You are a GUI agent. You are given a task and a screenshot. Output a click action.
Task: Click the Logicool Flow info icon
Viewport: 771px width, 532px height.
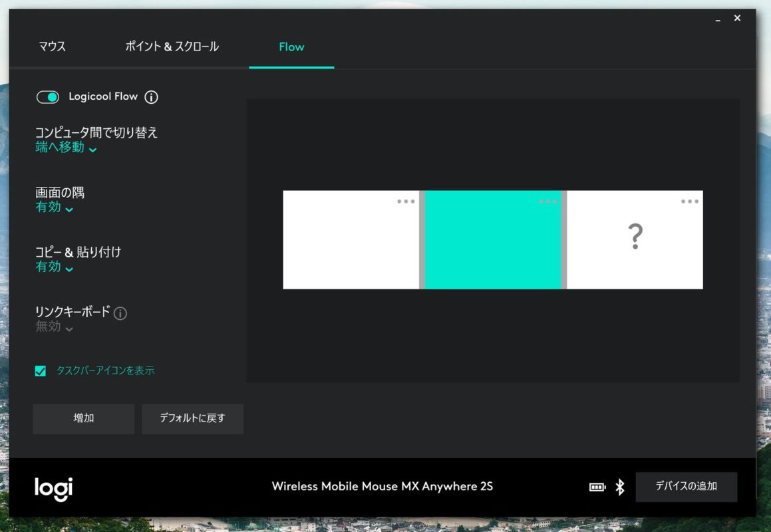click(152, 97)
